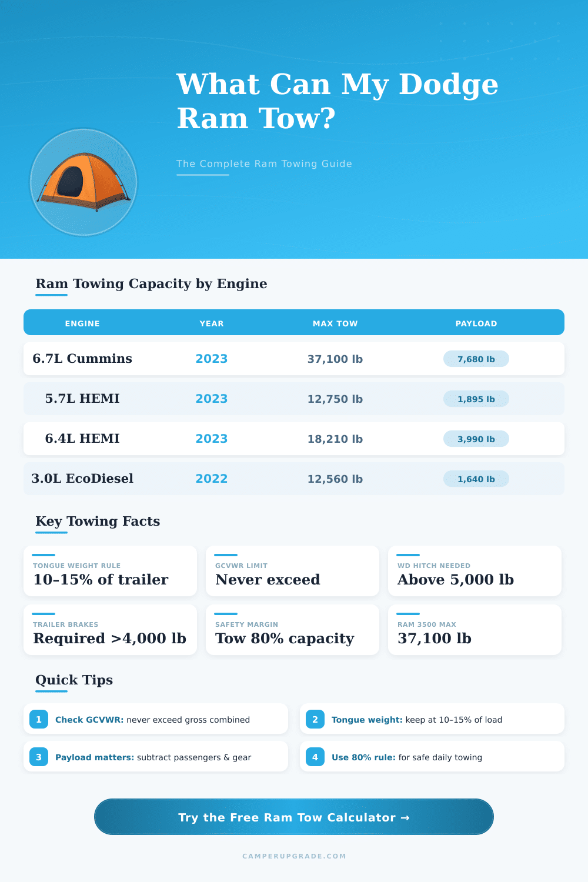Open the PAYLOAD column header
Screen dimensions: 588x882
(476, 323)
